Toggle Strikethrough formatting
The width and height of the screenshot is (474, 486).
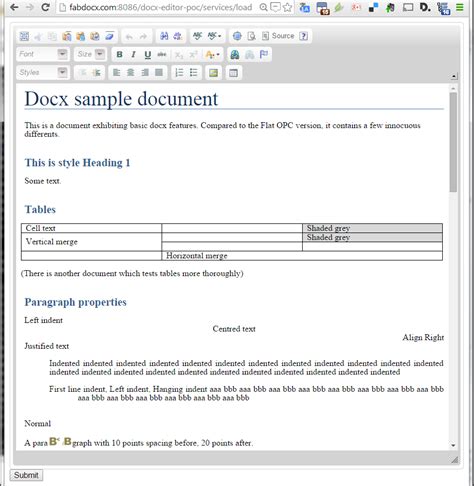click(162, 54)
